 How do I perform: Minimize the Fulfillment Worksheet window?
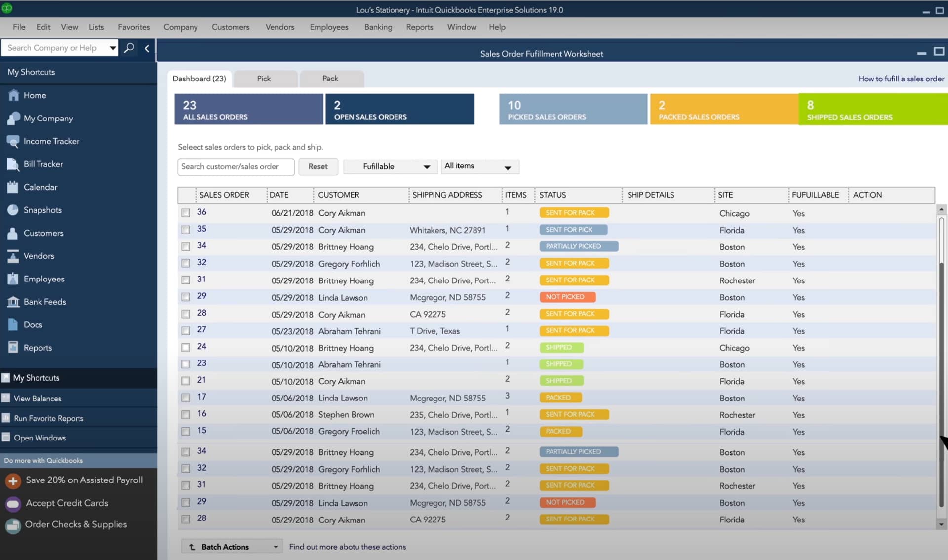point(921,53)
